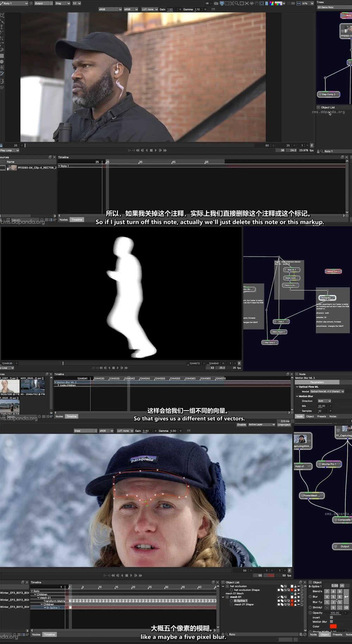The height and width of the screenshot is (644, 352).
Task: Open the Drag mode dropdown
Action: (x=62, y=3)
